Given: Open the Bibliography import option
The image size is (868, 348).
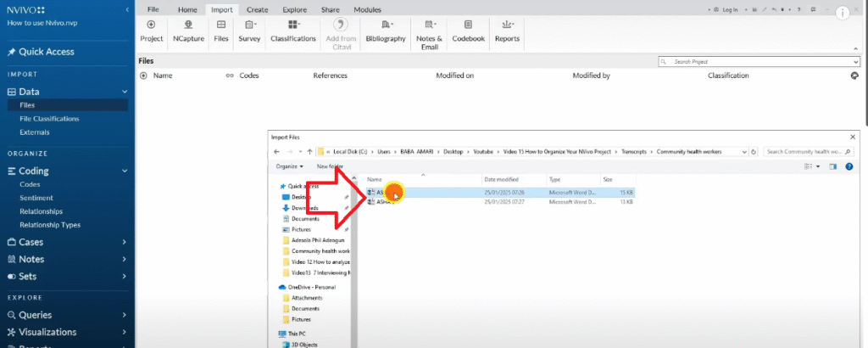Looking at the screenshot, I should click(x=386, y=31).
